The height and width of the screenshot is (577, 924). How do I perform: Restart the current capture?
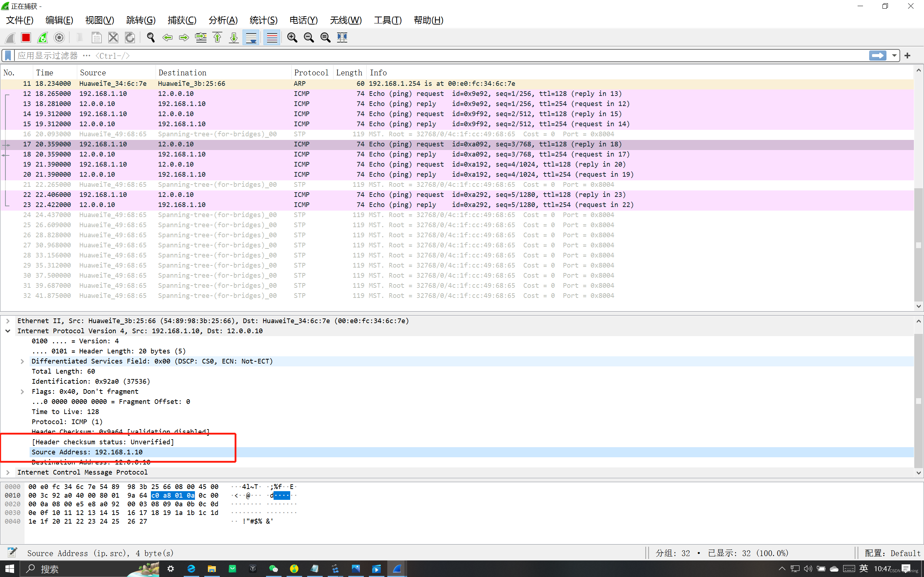point(42,38)
